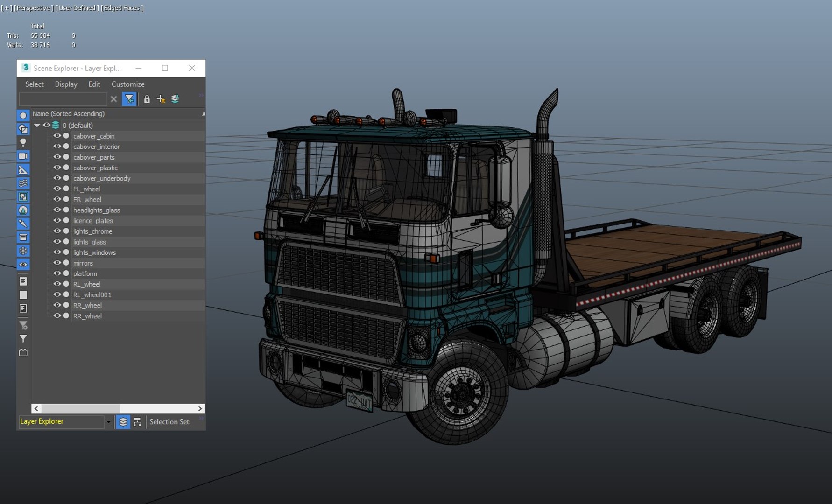Open the Customize menu in Scene Explorer
The height and width of the screenshot is (504, 832).
(128, 84)
